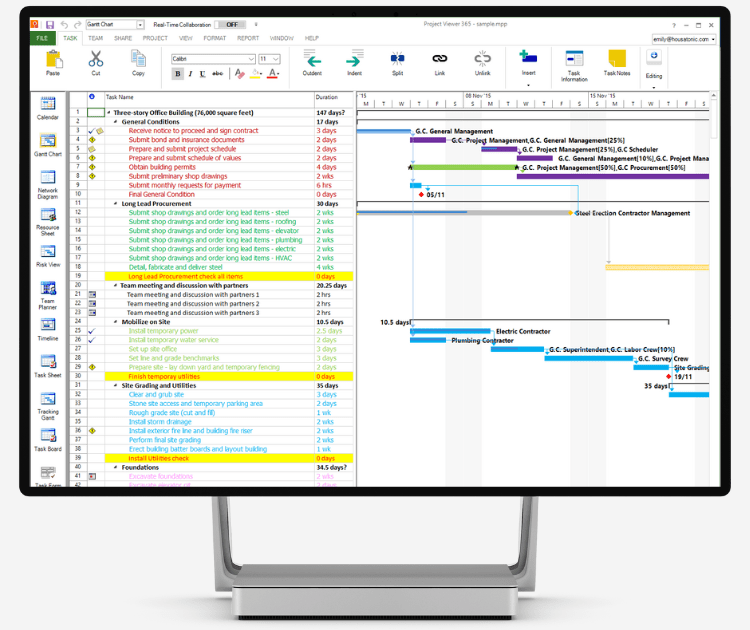
Task: Click the Redo arrow in the title bar
Action: coord(77,24)
